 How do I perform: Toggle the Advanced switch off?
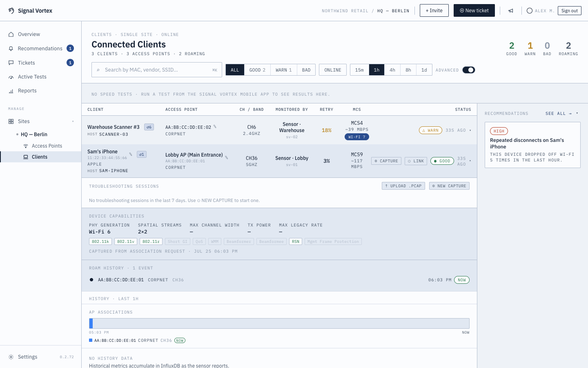pos(469,70)
